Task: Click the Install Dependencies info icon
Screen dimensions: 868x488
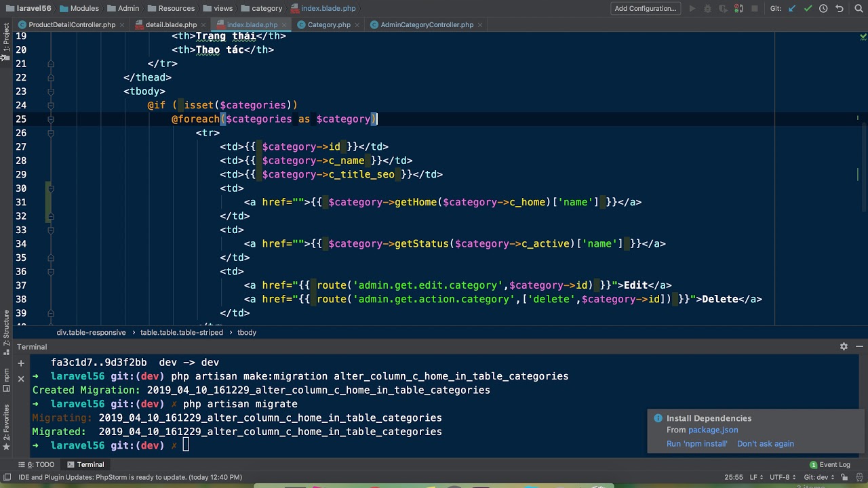Action: (658, 418)
